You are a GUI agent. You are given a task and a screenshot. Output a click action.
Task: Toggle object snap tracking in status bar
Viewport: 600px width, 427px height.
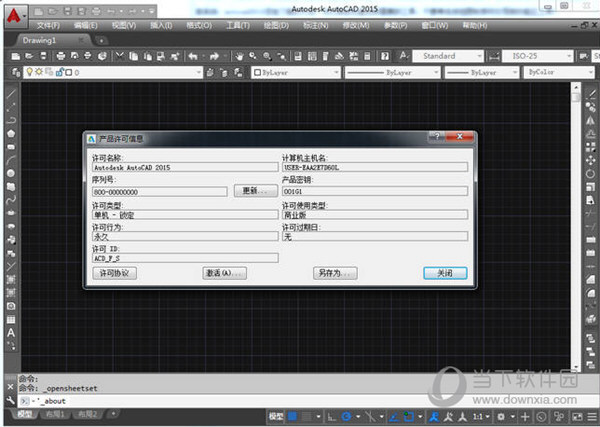tap(394, 416)
